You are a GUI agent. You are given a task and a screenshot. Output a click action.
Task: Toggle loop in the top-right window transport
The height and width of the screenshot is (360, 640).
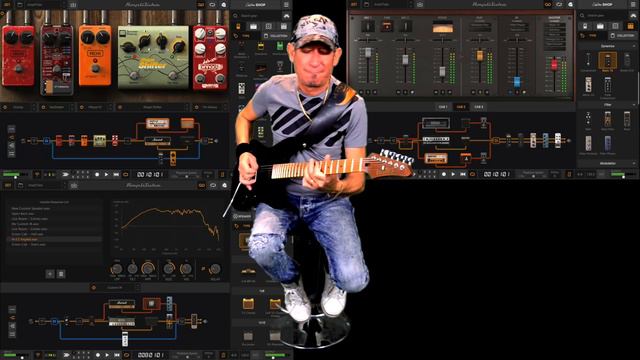tap(473, 174)
